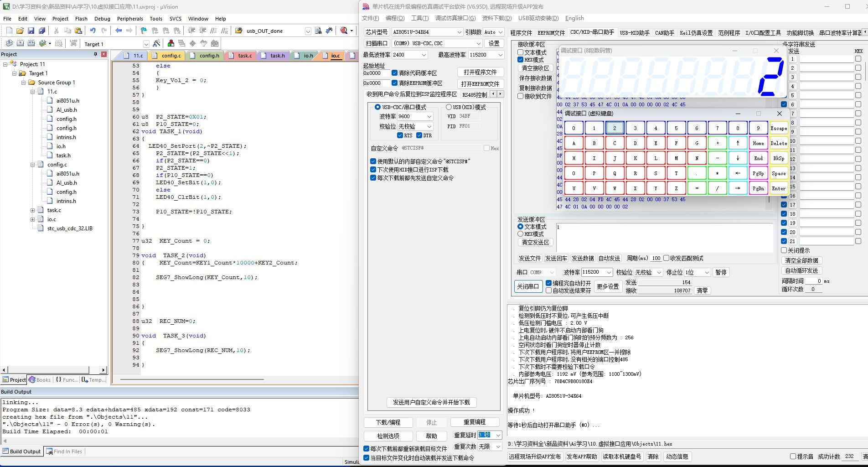This screenshot has width=868, height=467.
Task: Untick HEX模式 checkbox in receive buffer
Action: pyautogui.click(x=520, y=60)
